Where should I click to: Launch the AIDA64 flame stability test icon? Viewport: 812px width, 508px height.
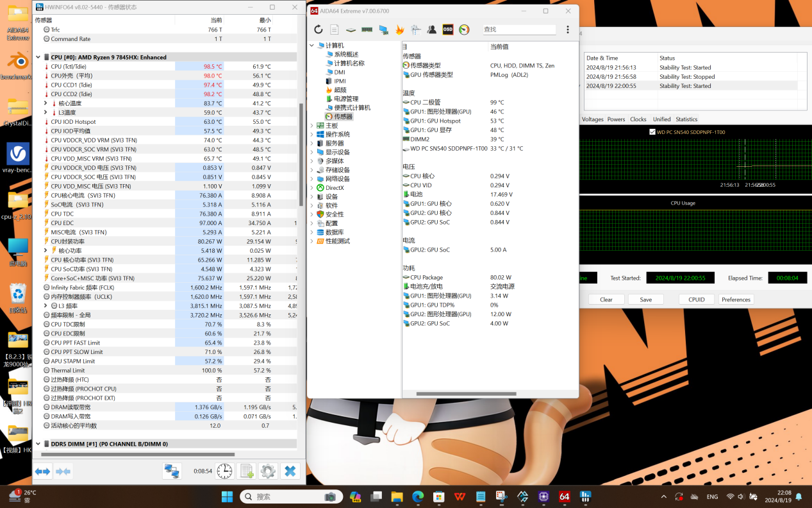coord(400,30)
